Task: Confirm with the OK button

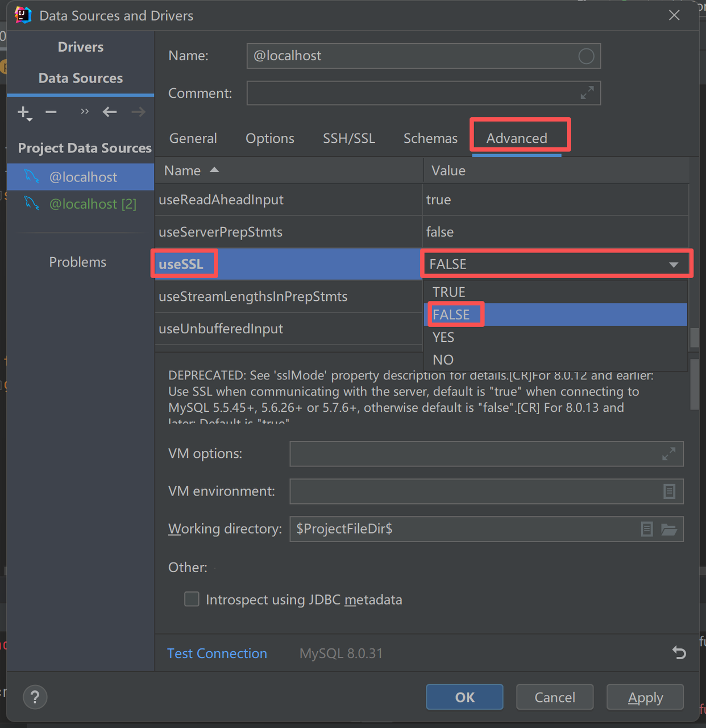Action: click(464, 697)
